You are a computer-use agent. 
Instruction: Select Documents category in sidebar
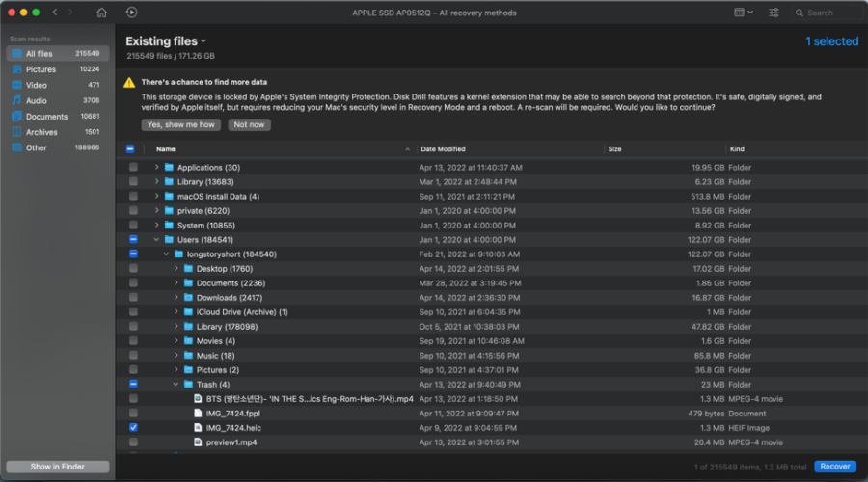[x=58, y=117]
